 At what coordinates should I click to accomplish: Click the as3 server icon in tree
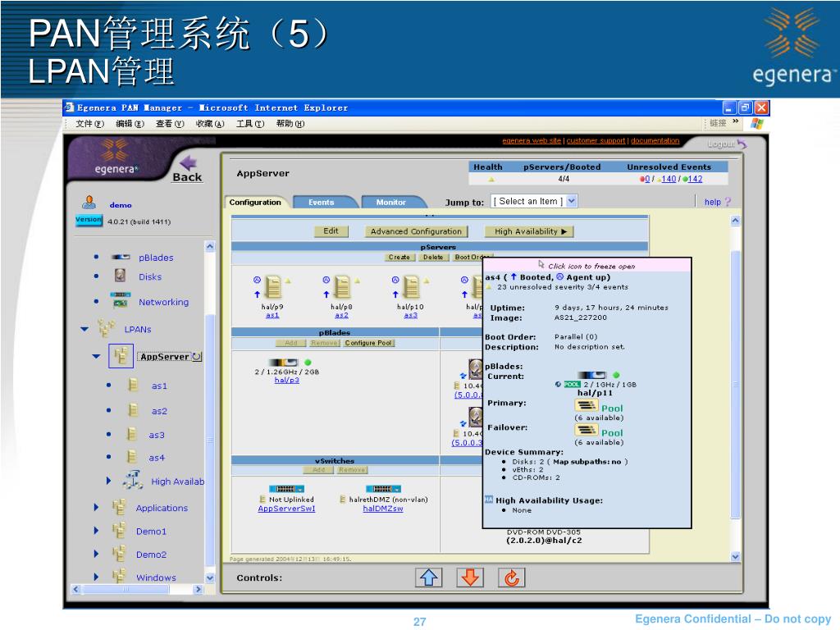pyautogui.click(x=132, y=434)
